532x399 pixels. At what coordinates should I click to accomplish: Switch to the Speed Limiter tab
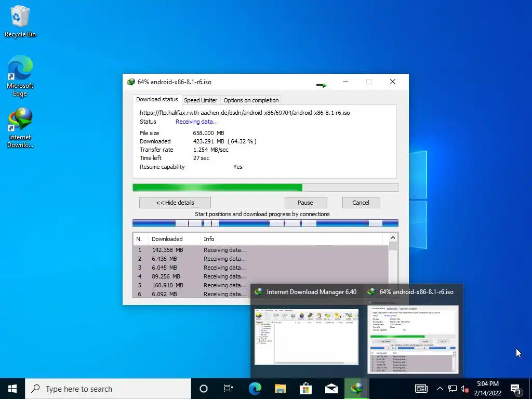200,100
